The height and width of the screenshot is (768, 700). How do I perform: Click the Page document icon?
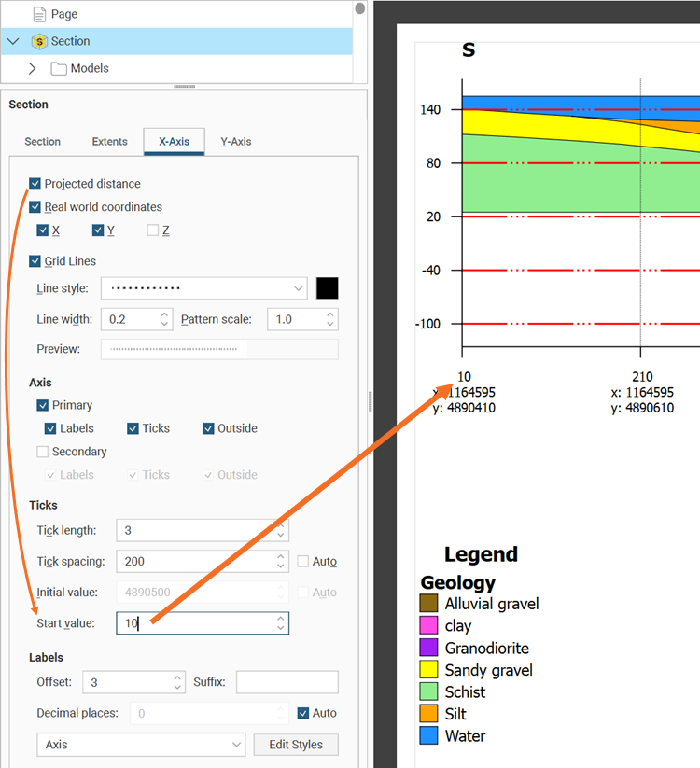[x=39, y=14]
